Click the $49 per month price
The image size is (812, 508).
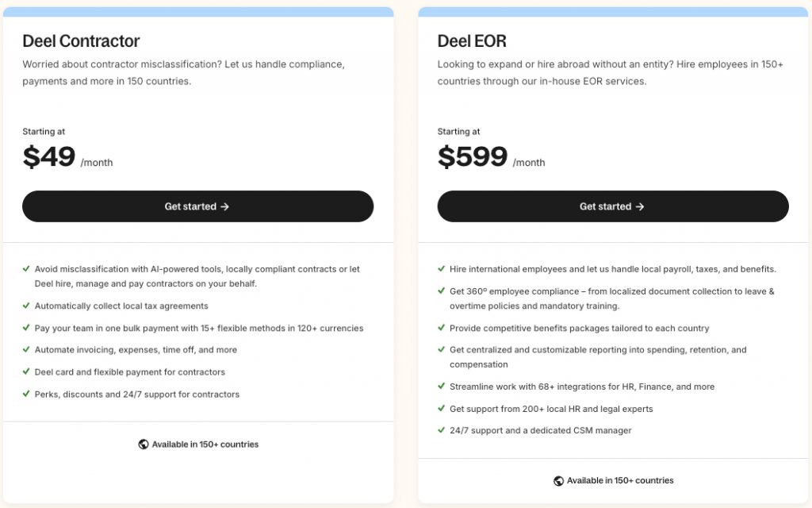[x=49, y=156]
